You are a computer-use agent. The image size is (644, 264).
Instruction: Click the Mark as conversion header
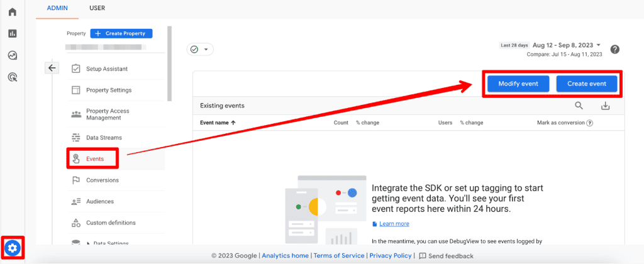(560, 123)
